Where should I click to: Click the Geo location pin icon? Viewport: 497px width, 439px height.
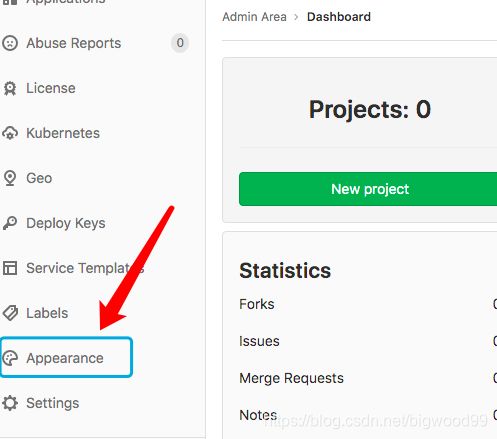[10, 178]
